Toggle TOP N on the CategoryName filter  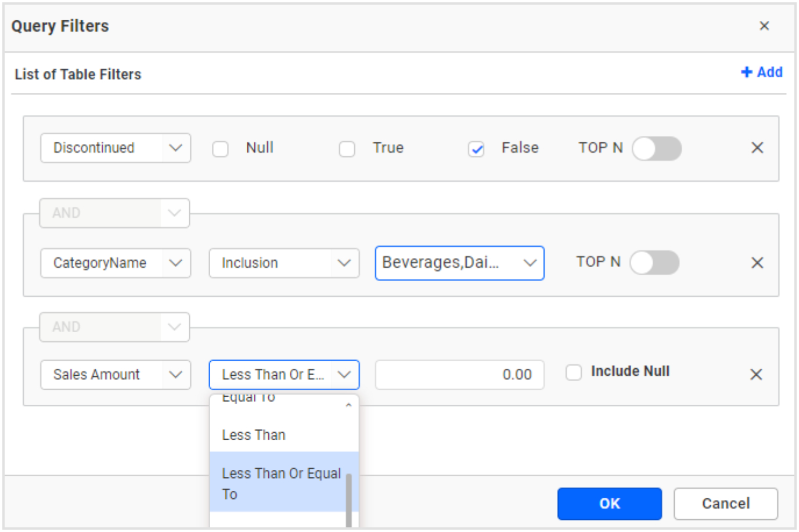click(653, 262)
